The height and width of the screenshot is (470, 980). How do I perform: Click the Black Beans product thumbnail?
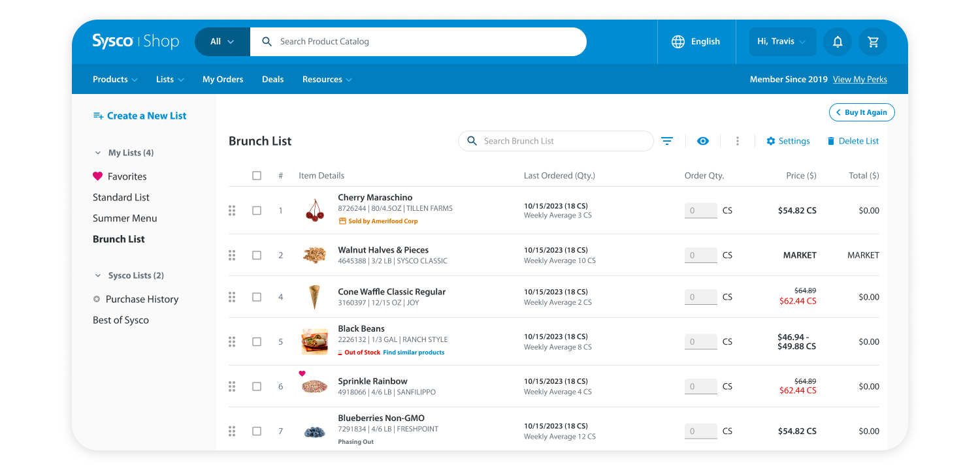point(314,341)
